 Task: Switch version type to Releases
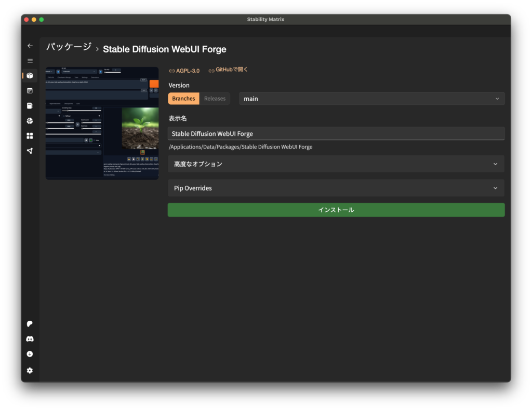tap(215, 99)
